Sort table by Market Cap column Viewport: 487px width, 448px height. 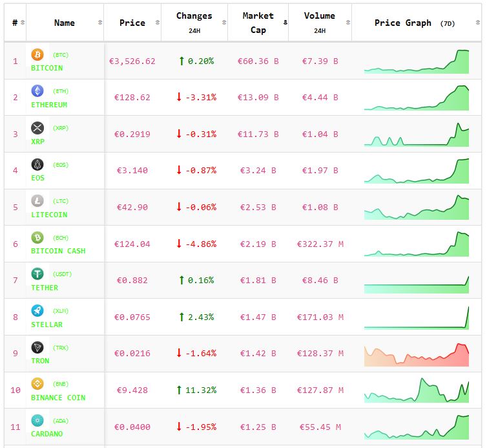point(258,23)
